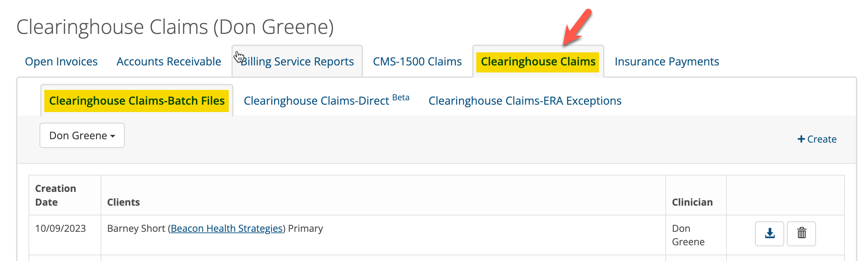This screenshot has height=261, width=868.
Task: Go to the Accounts Receivable tab
Action: tap(168, 61)
